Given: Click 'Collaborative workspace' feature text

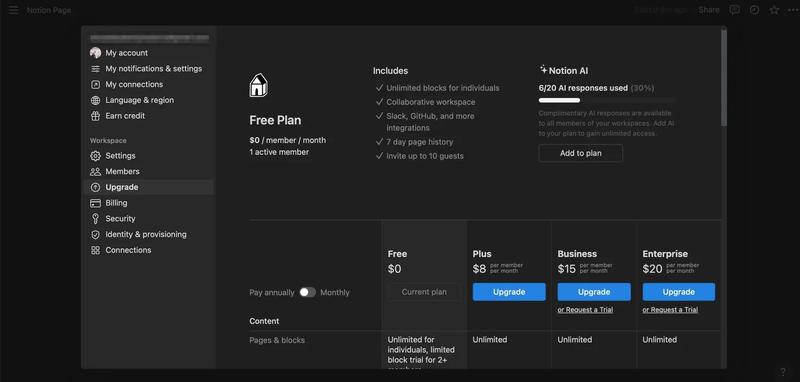Looking at the screenshot, I should pos(431,102).
